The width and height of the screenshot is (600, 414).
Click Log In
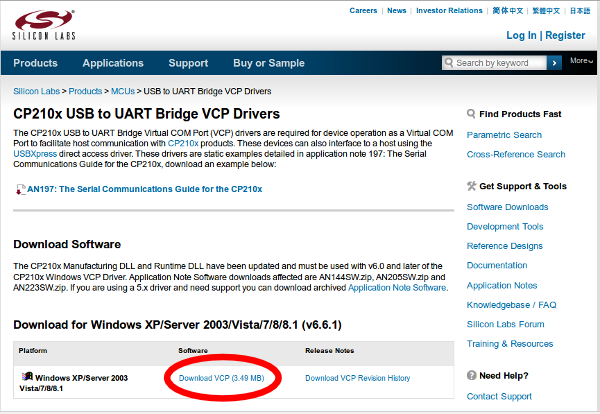click(x=521, y=36)
